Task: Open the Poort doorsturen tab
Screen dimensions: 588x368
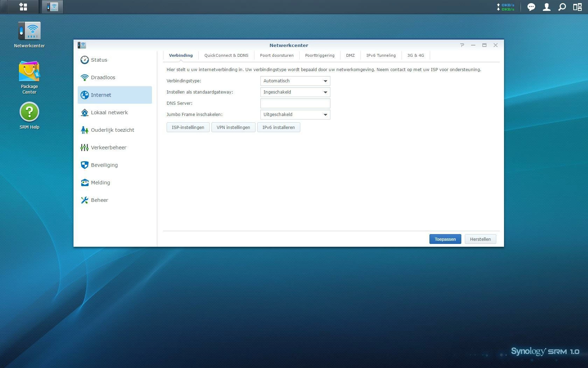Action: point(276,55)
